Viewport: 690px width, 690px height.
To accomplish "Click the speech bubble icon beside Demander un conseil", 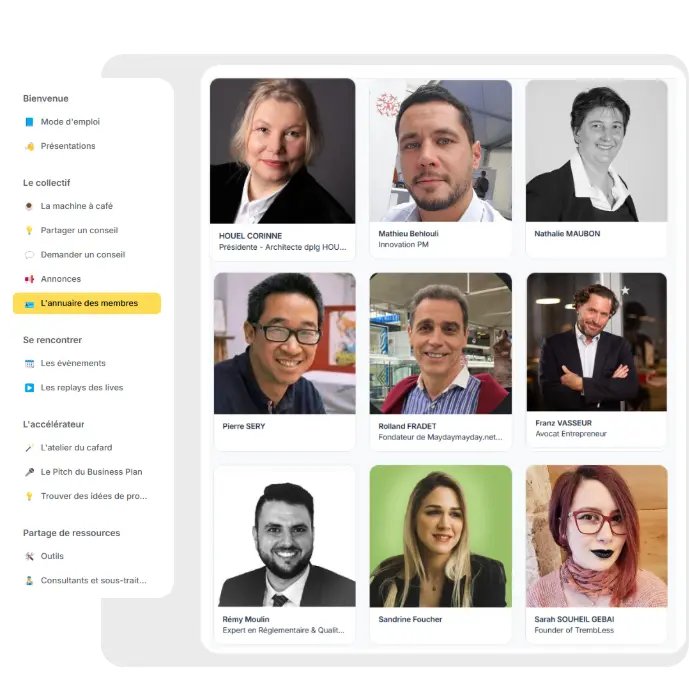I will point(29,255).
